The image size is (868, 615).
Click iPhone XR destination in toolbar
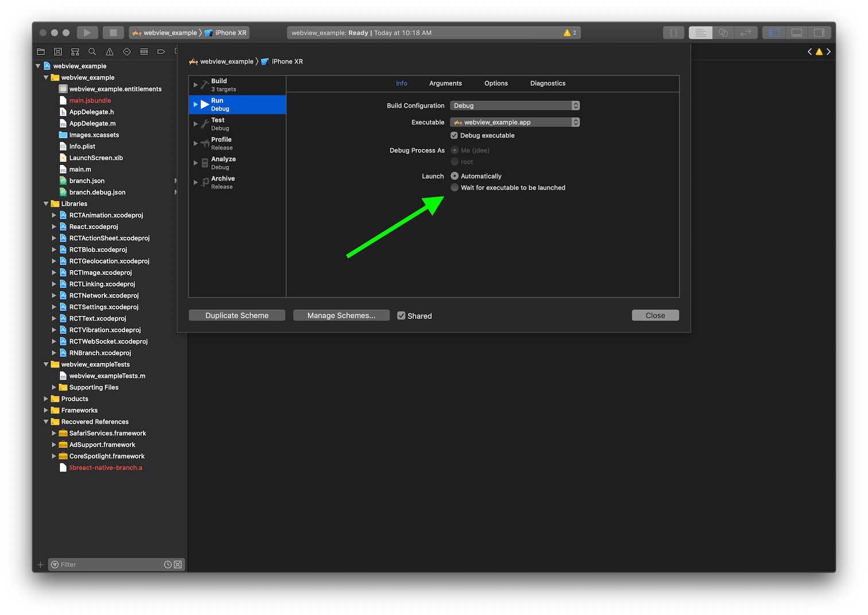(226, 33)
